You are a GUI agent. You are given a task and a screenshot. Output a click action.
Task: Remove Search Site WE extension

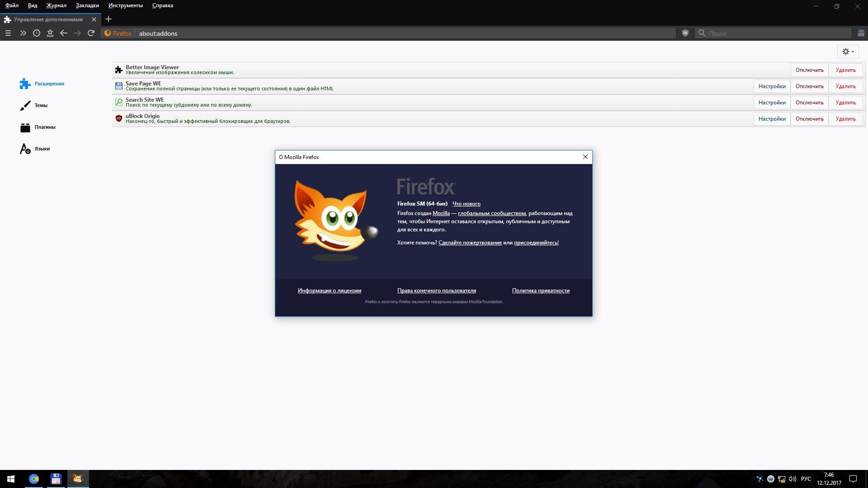(845, 103)
